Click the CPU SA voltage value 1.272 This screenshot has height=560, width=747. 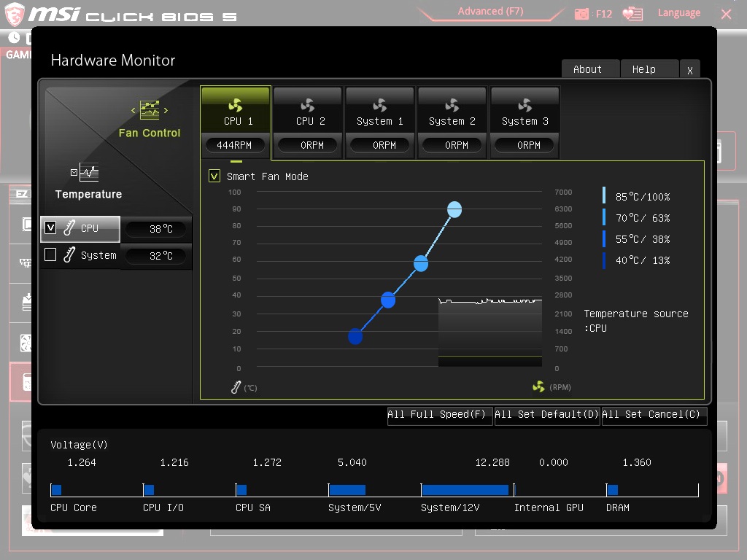[x=267, y=462]
